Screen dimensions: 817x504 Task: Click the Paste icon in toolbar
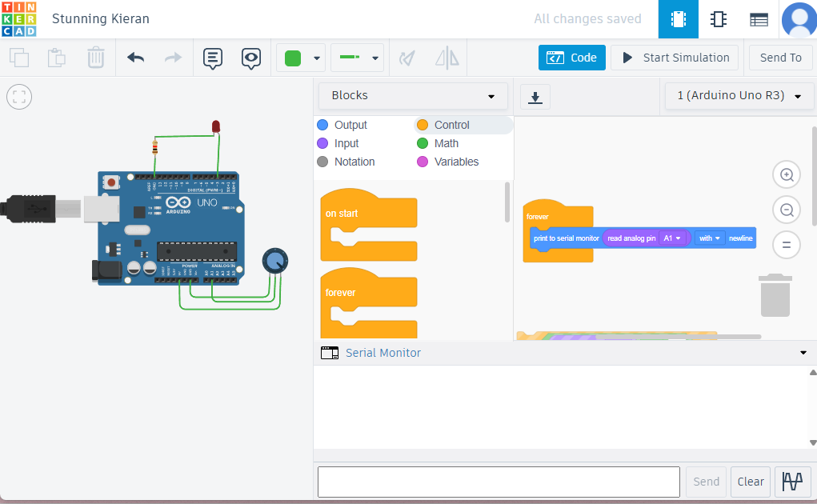pyautogui.click(x=56, y=58)
